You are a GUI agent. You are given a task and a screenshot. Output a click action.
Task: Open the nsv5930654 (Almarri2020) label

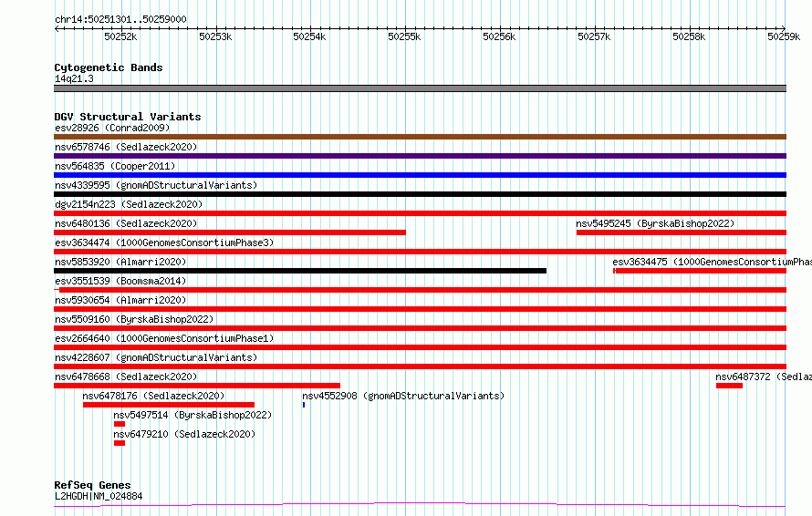[120, 300]
